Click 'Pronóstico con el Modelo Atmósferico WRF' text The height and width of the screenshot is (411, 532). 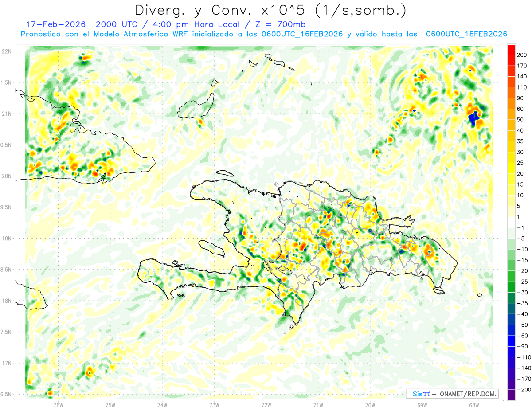[x=105, y=34]
